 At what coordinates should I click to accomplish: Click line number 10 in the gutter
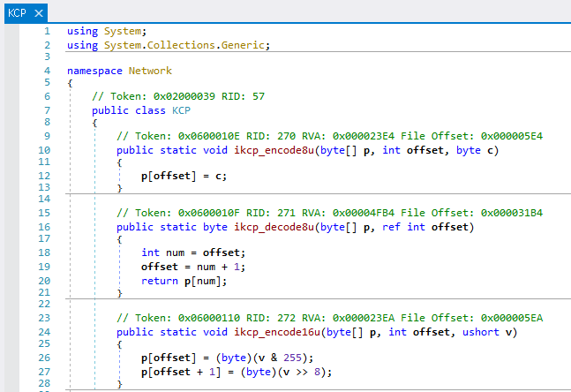[44, 150]
